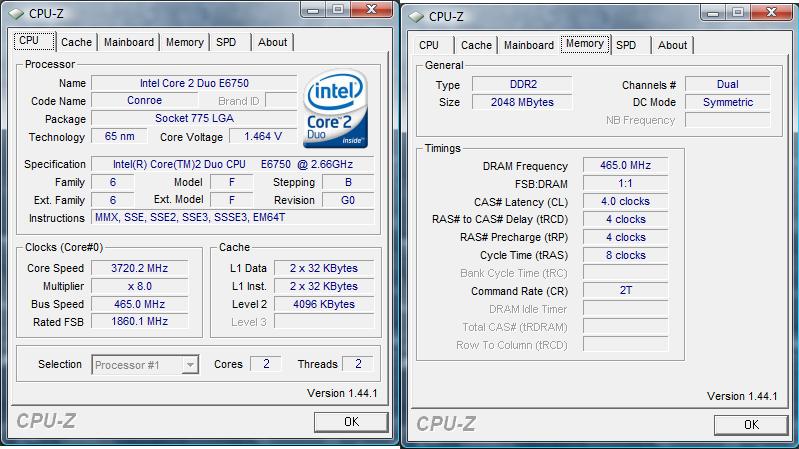Click the Instructions field 'MMX, SSE, SSE2...'
799x449 pixels.
pyautogui.click(x=232, y=217)
